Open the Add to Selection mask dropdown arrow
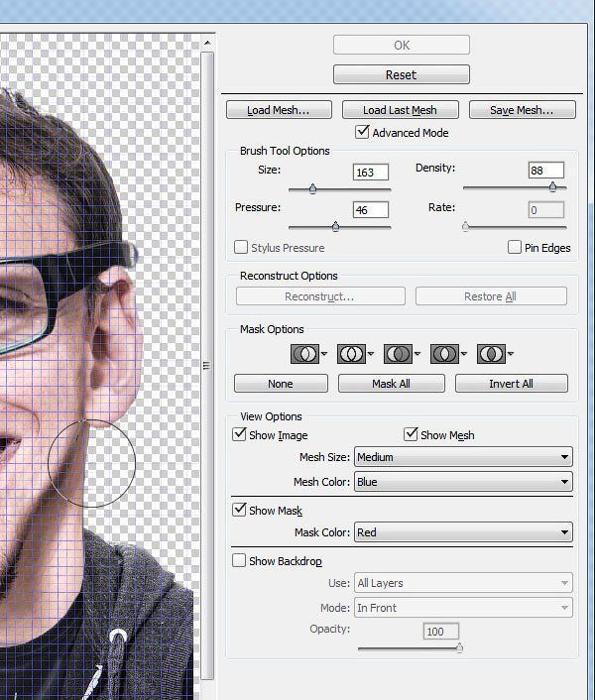Image resolution: width=595 pixels, height=700 pixels. (x=371, y=354)
